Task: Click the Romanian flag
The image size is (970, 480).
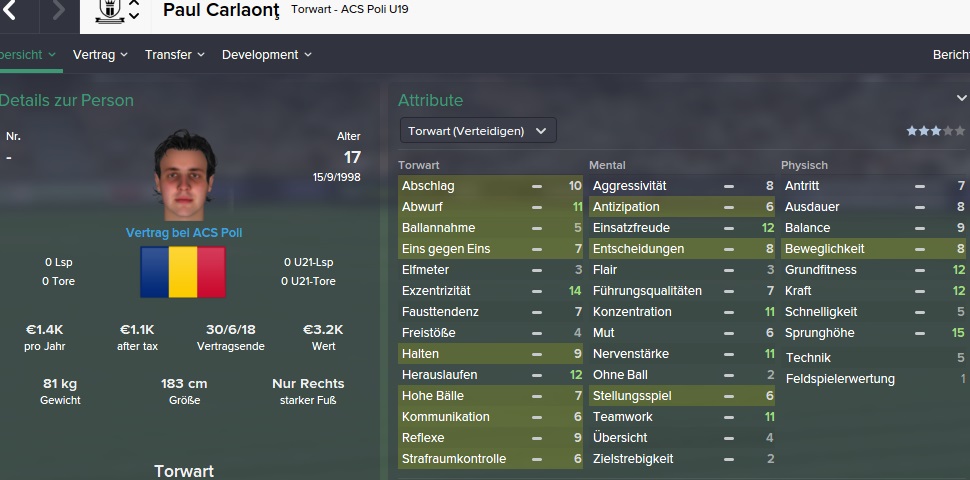Action: 183,271
